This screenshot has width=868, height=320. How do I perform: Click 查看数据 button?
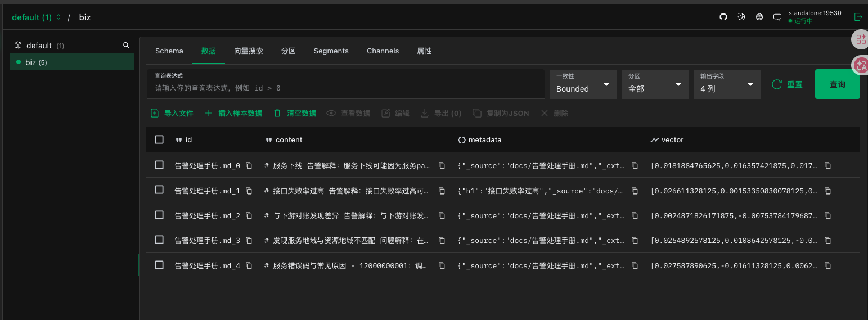point(349,113)
